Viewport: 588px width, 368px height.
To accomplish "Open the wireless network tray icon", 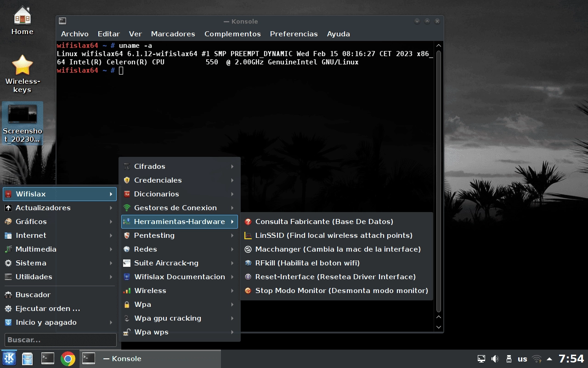I will [x=537, y=359].
